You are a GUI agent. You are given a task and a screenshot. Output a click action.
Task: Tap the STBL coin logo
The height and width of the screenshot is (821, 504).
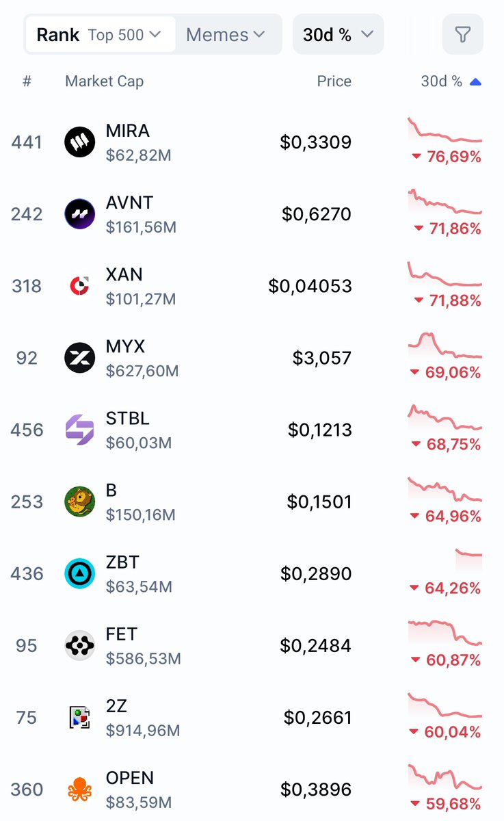click(80, 430)
